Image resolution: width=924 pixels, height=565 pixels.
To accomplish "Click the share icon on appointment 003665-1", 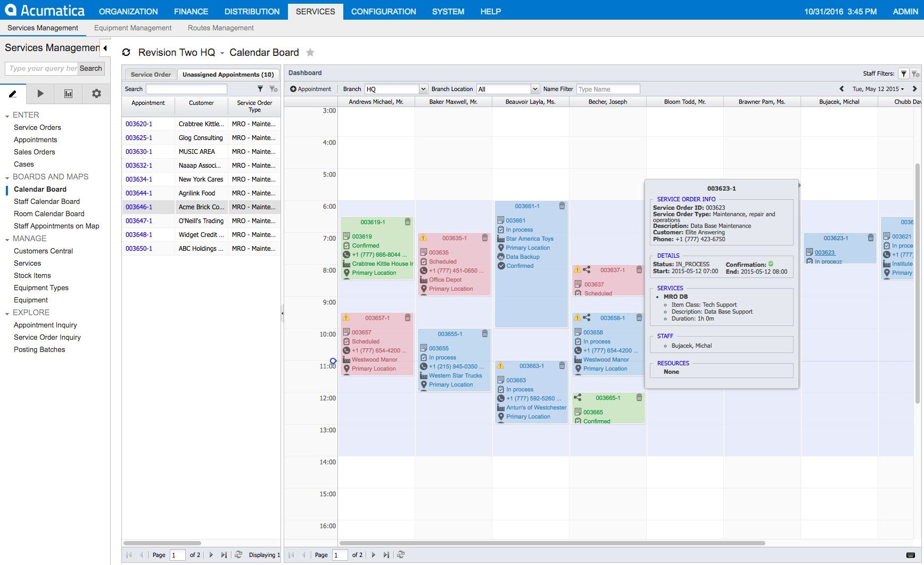I will coord(577,398).
